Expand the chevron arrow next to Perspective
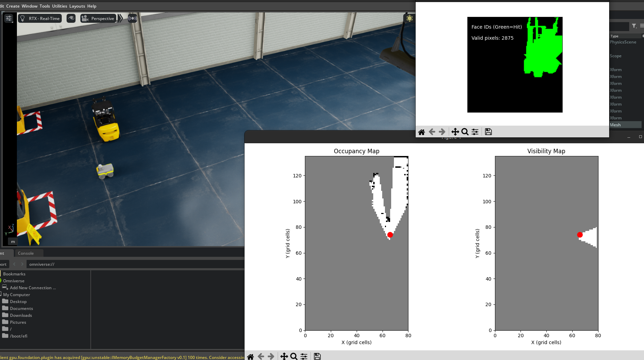 [x=120, y=18]
